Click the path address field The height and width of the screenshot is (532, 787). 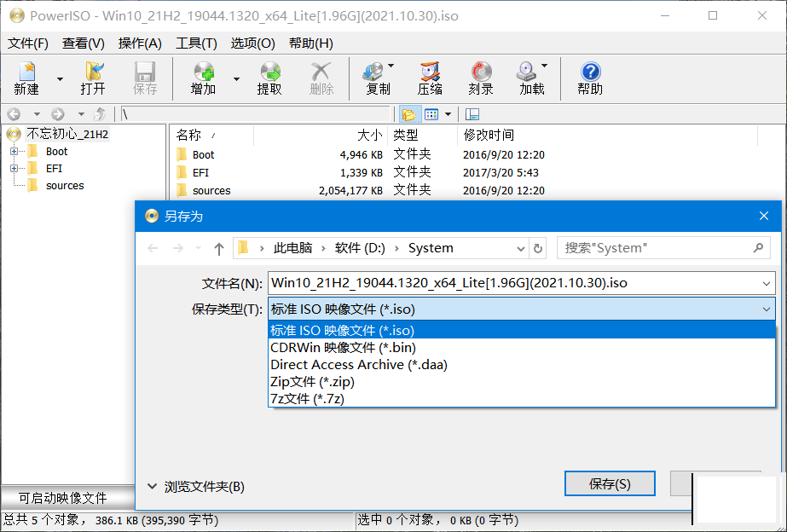pyautogui.click(x=255, y=114)
